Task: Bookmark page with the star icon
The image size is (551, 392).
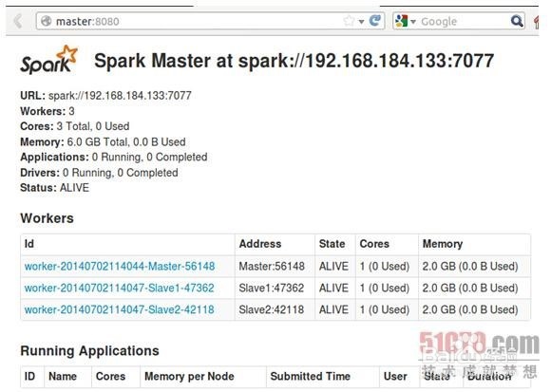Action: point(349,21)
